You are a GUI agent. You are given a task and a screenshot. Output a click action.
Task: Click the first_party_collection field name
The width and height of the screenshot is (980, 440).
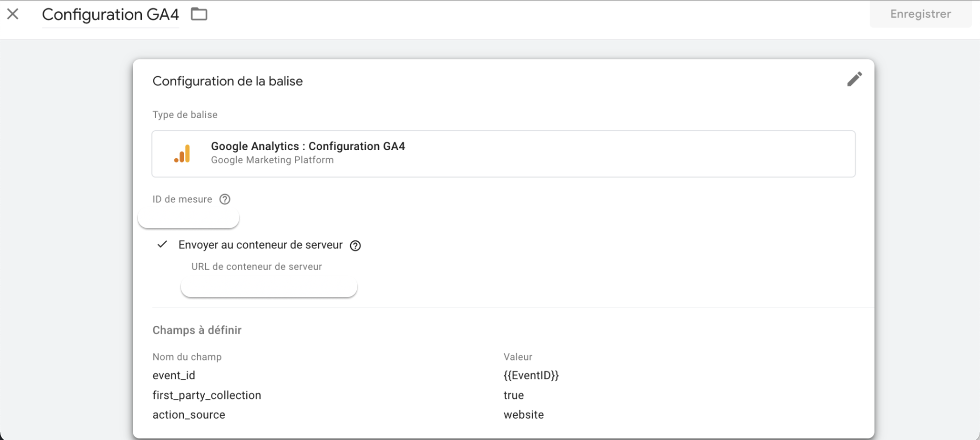pos(207,395)
